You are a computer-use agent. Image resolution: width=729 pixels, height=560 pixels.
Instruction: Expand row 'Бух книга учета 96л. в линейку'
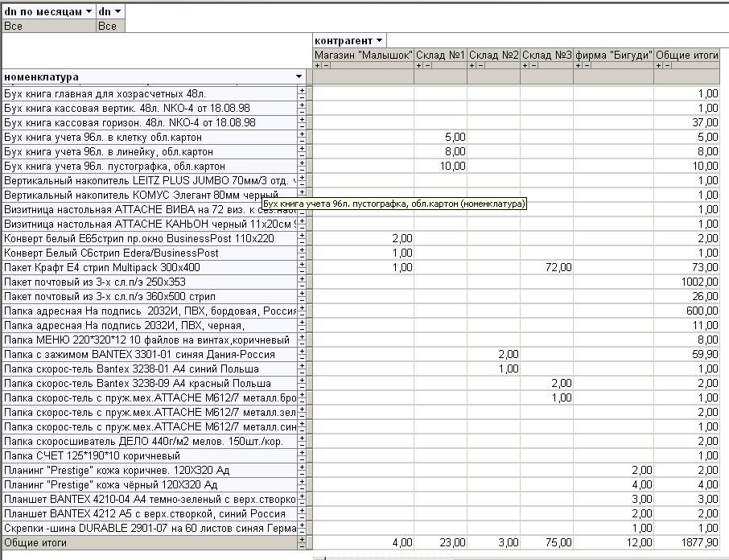point(302,149)
